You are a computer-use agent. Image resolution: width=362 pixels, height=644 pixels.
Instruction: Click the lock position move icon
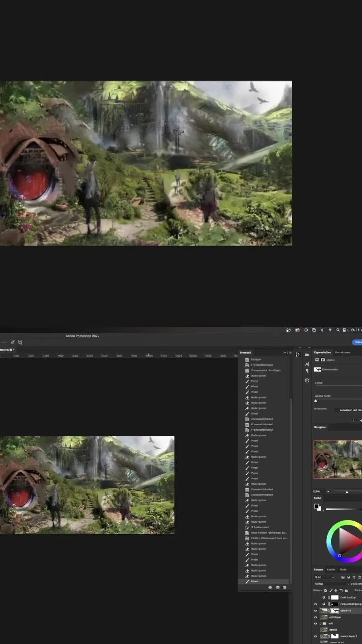coord(336,590)
